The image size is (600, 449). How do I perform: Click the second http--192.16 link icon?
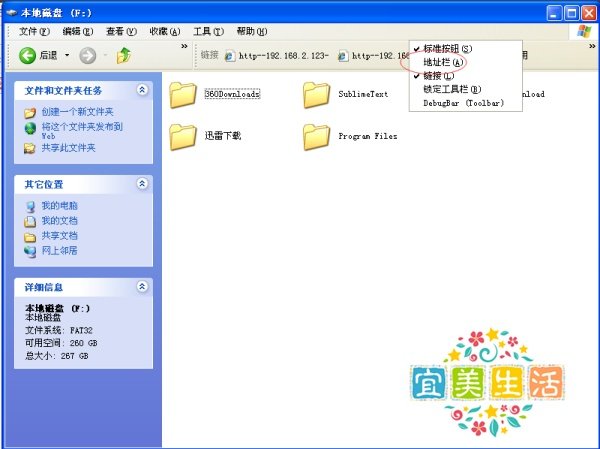(343, 56)
